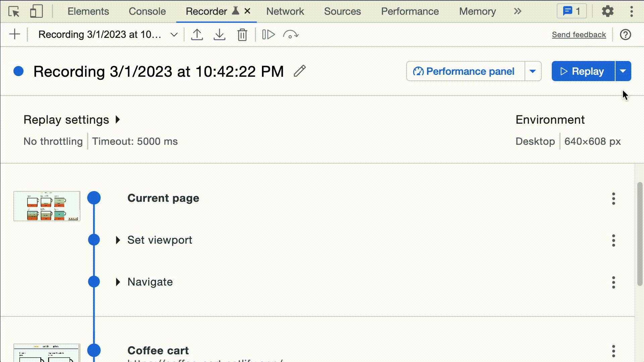Screen dimensions: 644x362
Task: Select the Performance tab
Action: pyautogui.click(x=410, y=11)
